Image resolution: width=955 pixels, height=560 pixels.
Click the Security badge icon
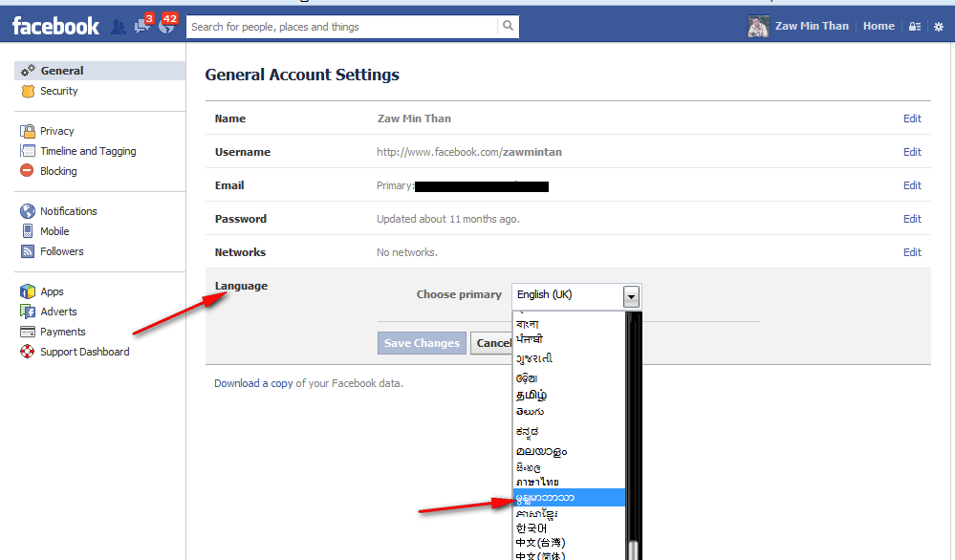point(28,92)
